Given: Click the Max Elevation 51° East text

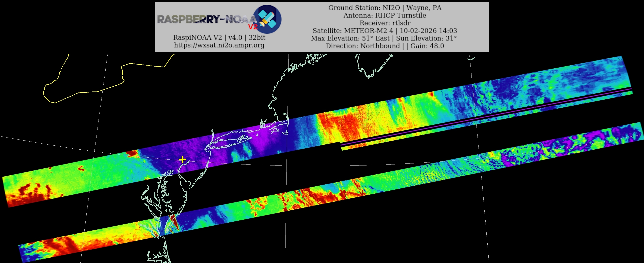Looking at the screenshot, I should click(x=350, y=38).
